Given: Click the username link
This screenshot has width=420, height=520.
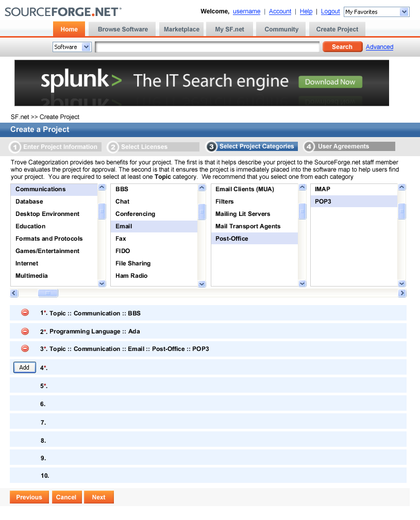Looking at the screenshot, I should tap(247, 11).
